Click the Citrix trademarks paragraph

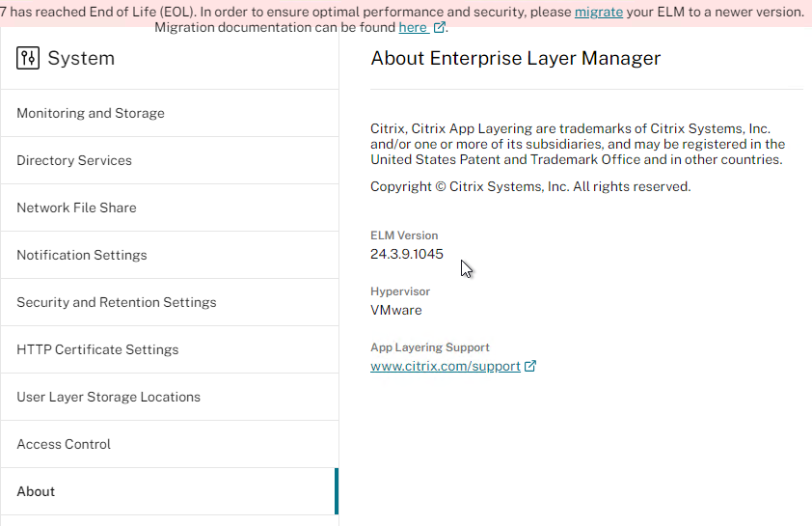pyautogui.click(x=578, y=144)
